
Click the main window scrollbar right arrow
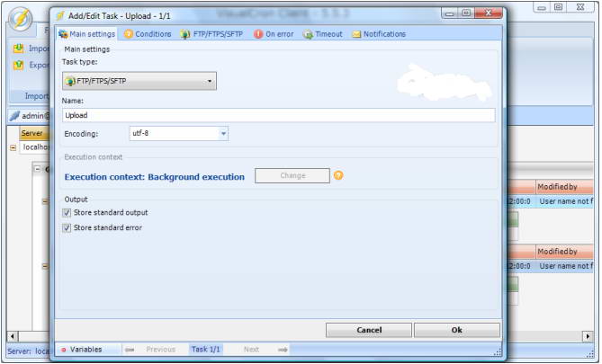click(588, 337)
